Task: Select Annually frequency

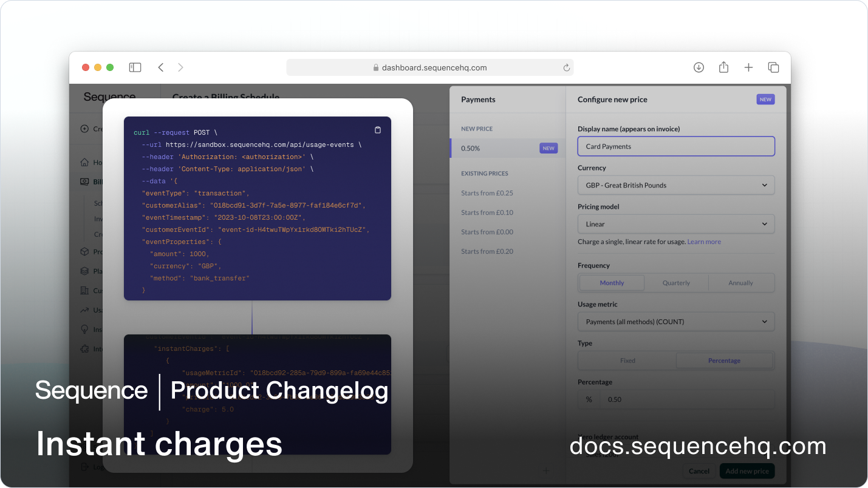Action: [x=741, y=282]
